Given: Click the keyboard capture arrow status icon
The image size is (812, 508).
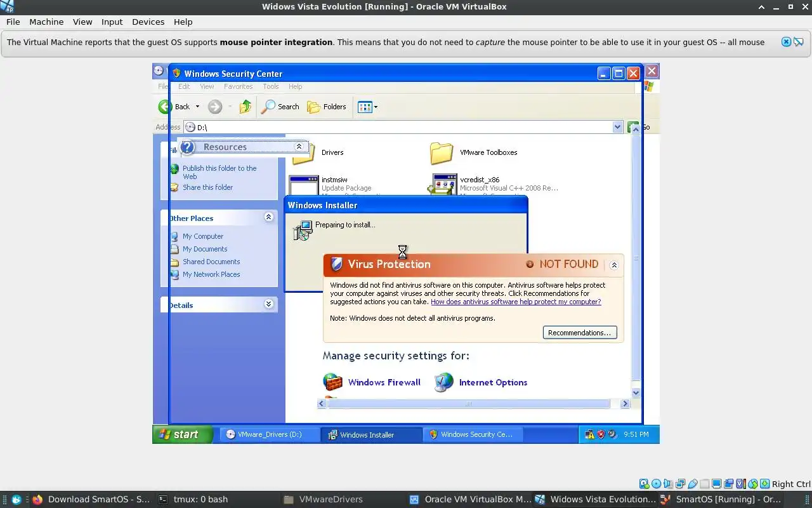Looking at the screenshot, I should click(x=764, y=484).
